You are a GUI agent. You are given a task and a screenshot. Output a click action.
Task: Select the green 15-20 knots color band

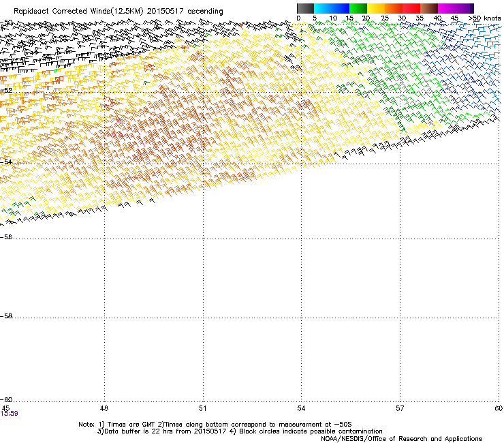(x=358, y=8)
